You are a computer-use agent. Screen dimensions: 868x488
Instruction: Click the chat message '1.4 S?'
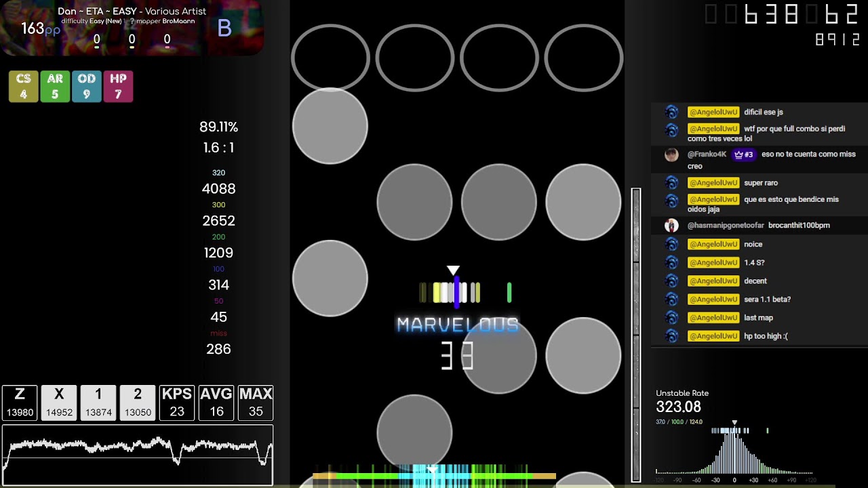pyautogui.click(x=755, y=263)
